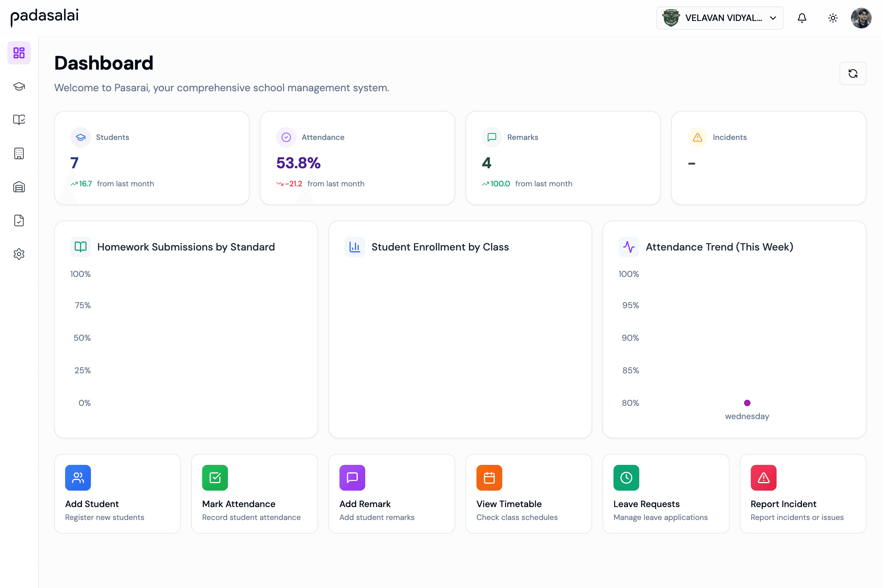This screenshot has height=588, width=882.
Task: Click the refresh icon near Dashboard heading
Action: tap(853, 73)
